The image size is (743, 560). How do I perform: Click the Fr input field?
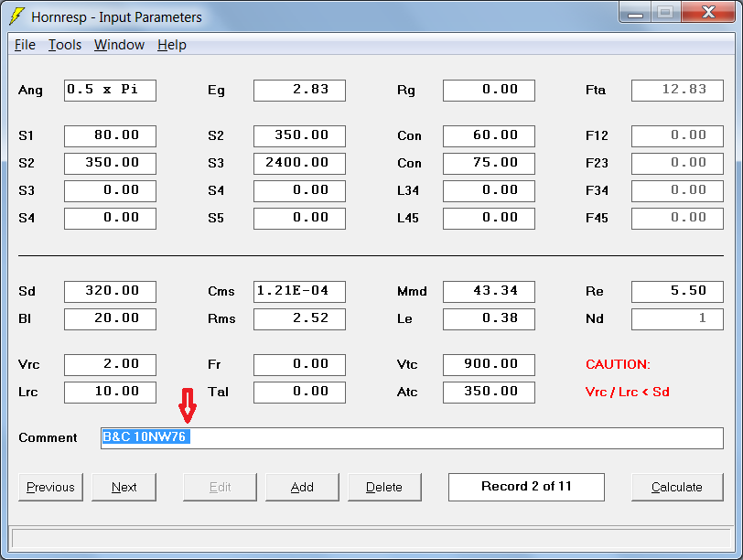(299, 365)
